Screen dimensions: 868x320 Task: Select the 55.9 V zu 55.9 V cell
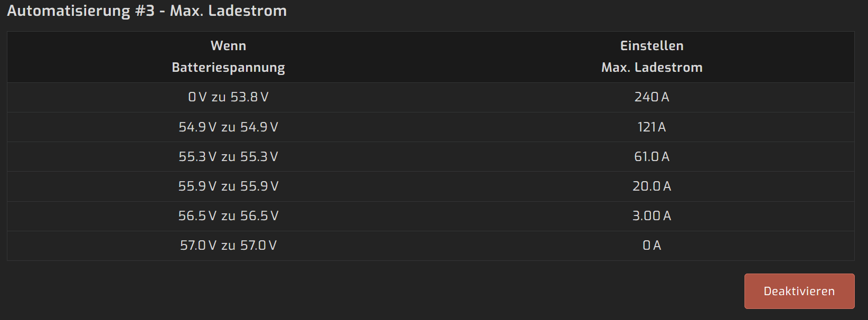[x=228, y=186]
